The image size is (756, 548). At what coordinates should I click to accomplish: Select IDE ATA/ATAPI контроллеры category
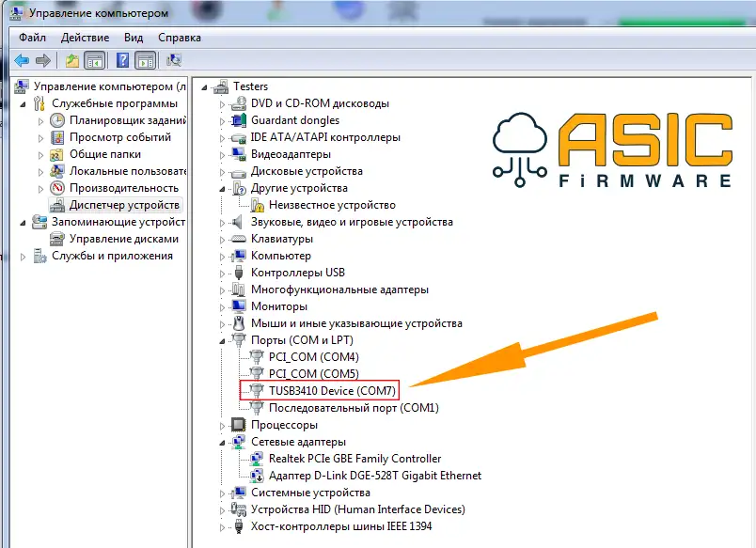[x=325, y=137]
